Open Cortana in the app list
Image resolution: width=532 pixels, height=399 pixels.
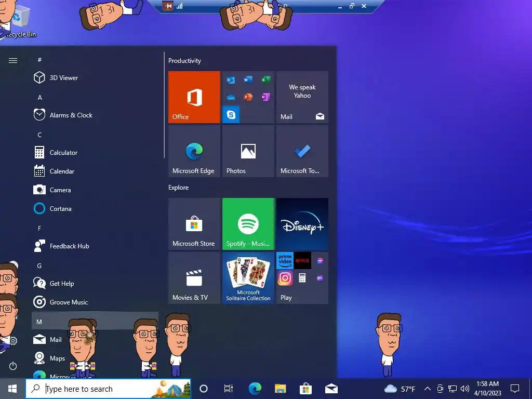pos(95,208)
